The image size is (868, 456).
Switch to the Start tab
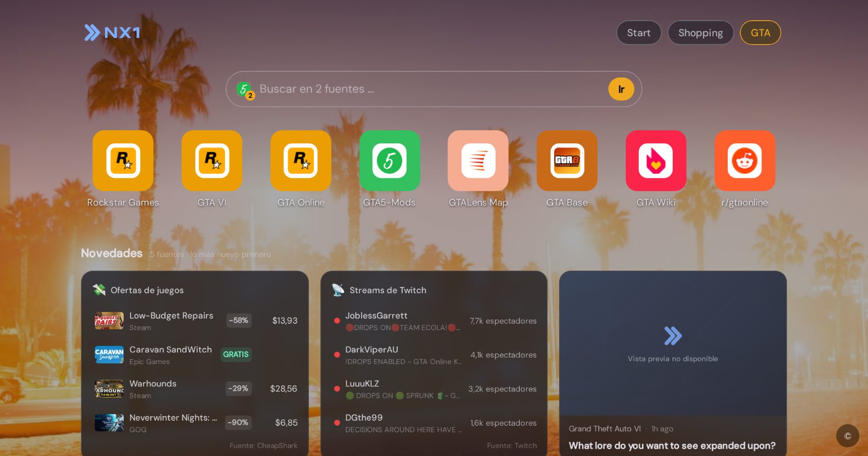coord(639,33)
